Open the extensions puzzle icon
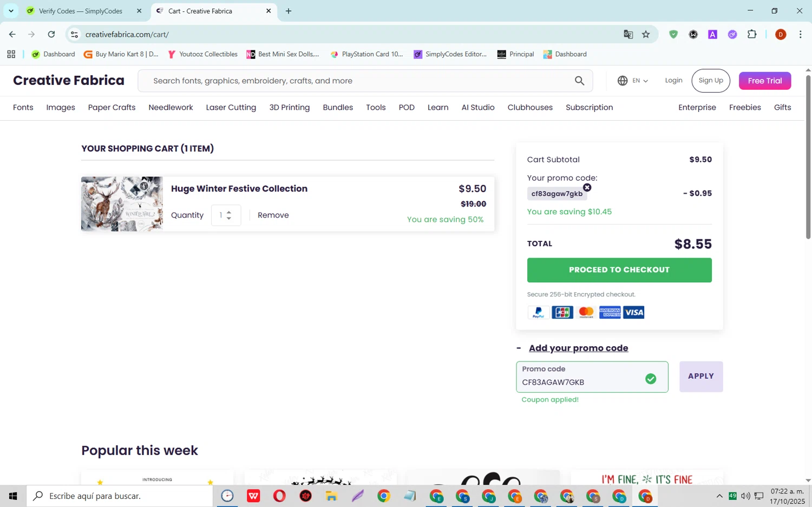This screenshot has width=812, height=507. coord(752,34)
